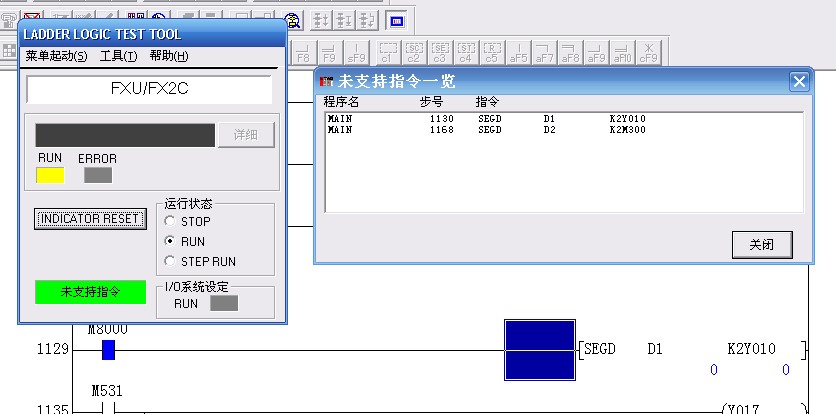836x414 pixels.
Task: Click the ladder logic test toolbar icon
Action: point(396,20)
